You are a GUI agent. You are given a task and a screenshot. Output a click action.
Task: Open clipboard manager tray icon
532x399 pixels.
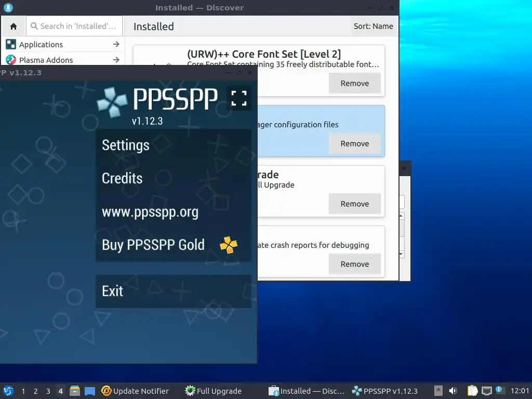coord(473,391)
